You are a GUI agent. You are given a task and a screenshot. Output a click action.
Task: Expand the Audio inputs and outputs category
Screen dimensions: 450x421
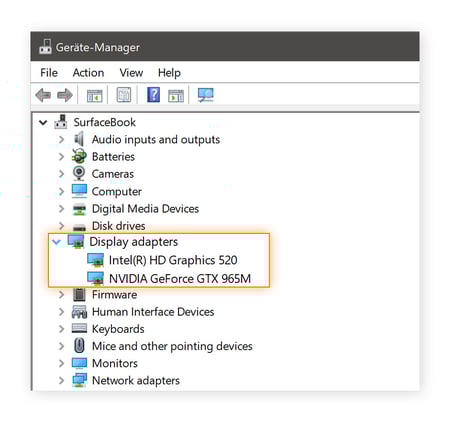(61, 139)
